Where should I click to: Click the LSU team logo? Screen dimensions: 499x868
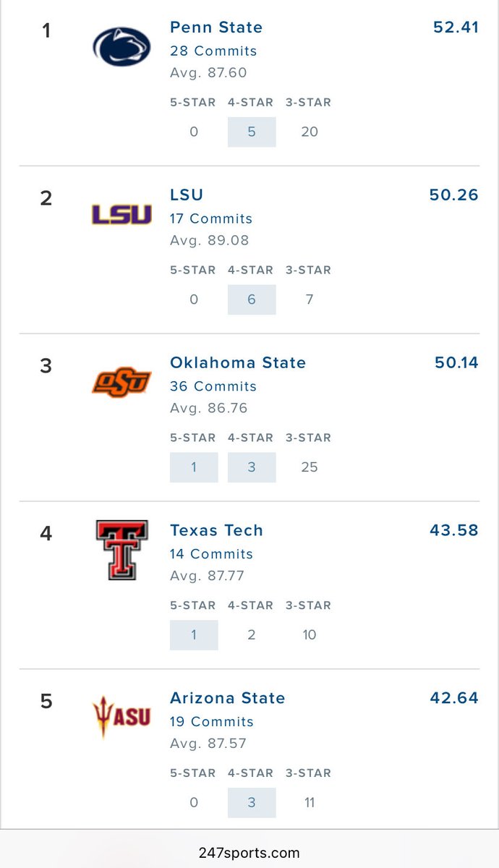click(121, 214)
